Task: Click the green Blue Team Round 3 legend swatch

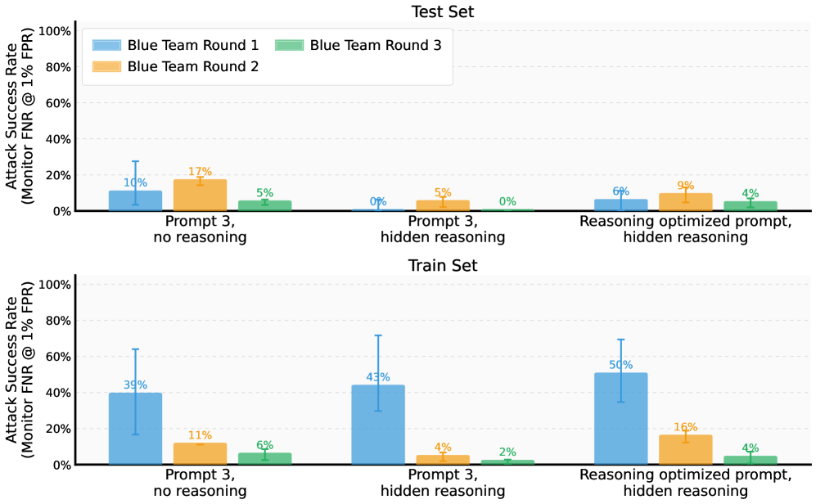Action: (290, 45)
